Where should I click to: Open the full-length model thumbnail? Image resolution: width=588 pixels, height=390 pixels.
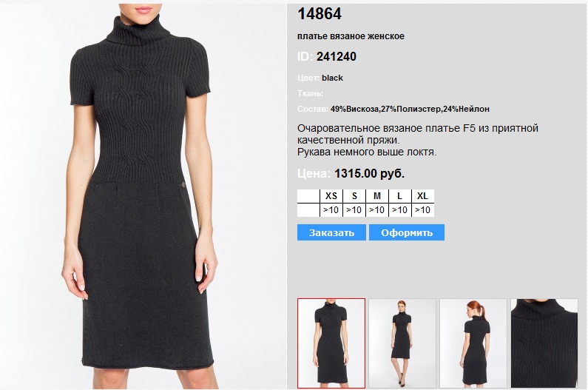(x=402, y=343)
